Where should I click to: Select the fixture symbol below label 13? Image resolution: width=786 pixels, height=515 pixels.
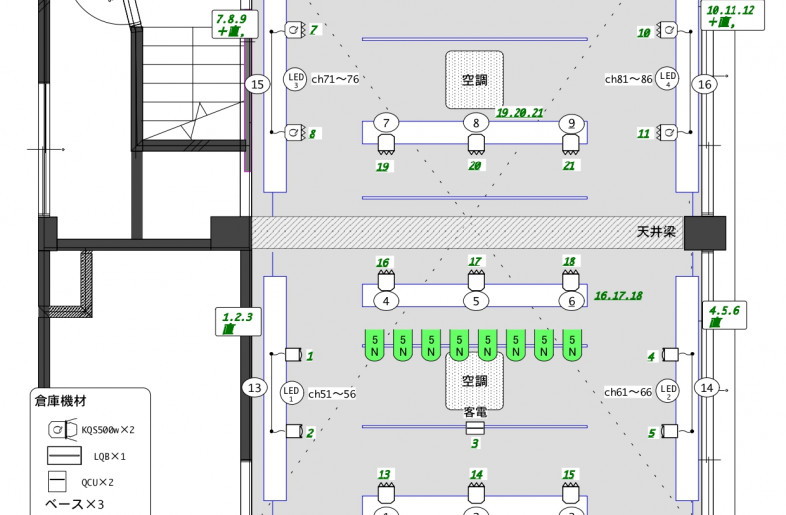pos(385,493)
